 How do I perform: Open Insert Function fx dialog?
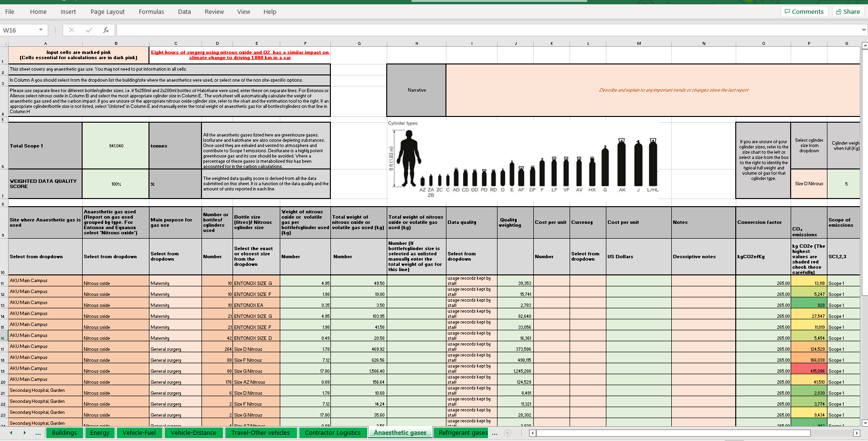pos(106,30)
